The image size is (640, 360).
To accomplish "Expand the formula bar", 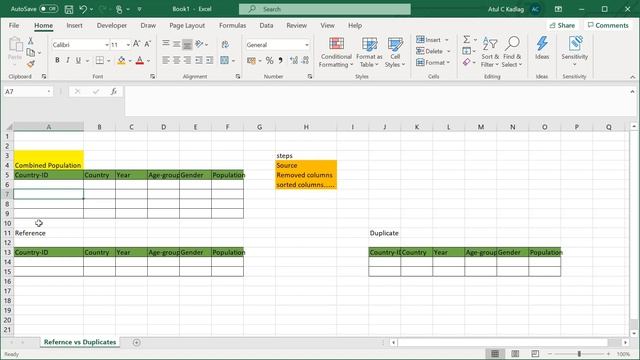I will pyautogui.click(x=632, y=91).
